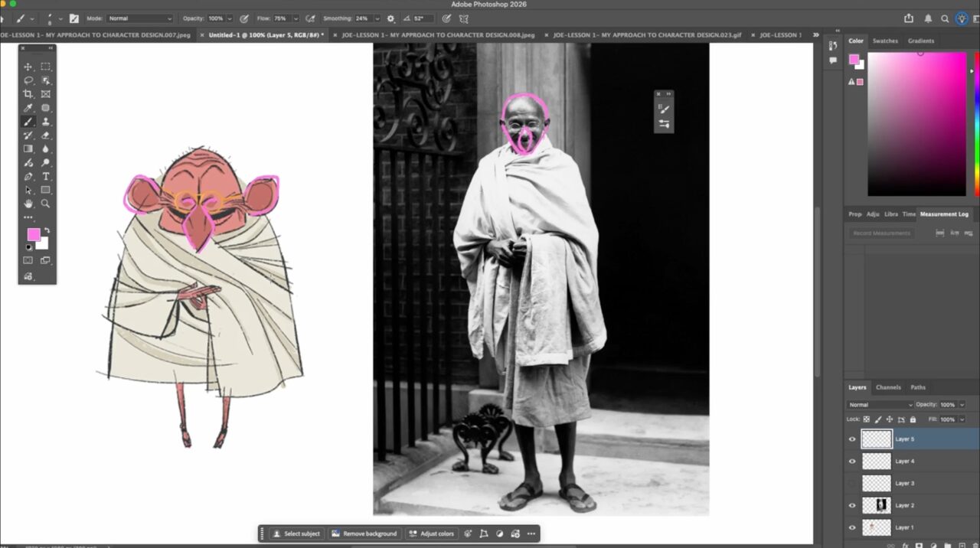
Task: Open the Gradients panel tab
Action: [921, 41]
